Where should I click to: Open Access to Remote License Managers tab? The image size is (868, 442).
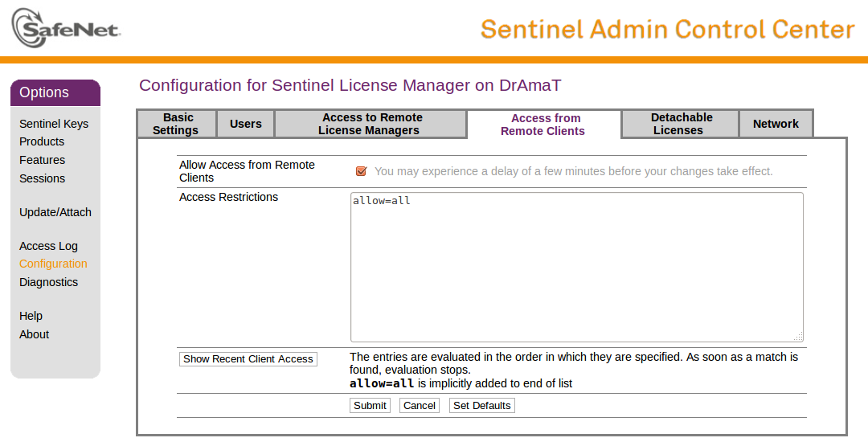pyautogui.click(x=370, y=124)
